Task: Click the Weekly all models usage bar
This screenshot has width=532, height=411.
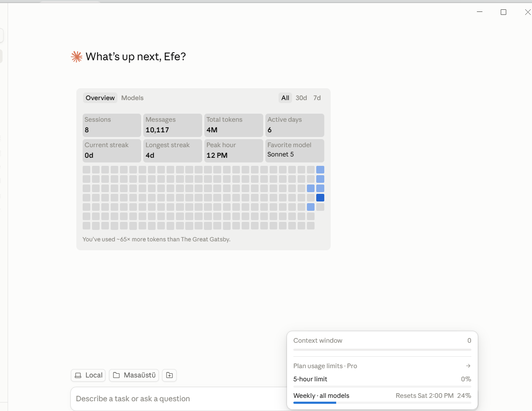Action: (x=382, y=403)
